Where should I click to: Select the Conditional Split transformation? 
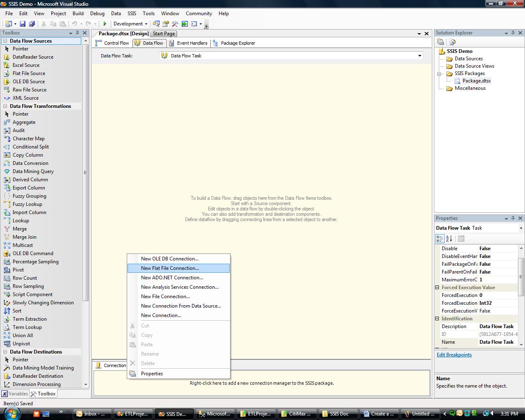30,147
